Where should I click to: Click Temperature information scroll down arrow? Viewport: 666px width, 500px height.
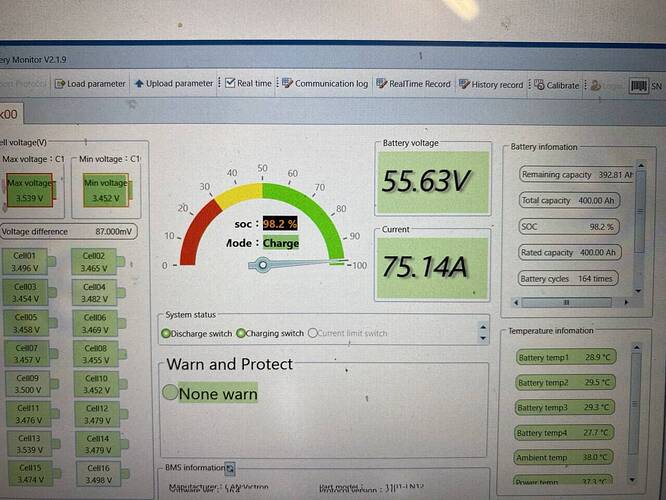click(632, 480)
